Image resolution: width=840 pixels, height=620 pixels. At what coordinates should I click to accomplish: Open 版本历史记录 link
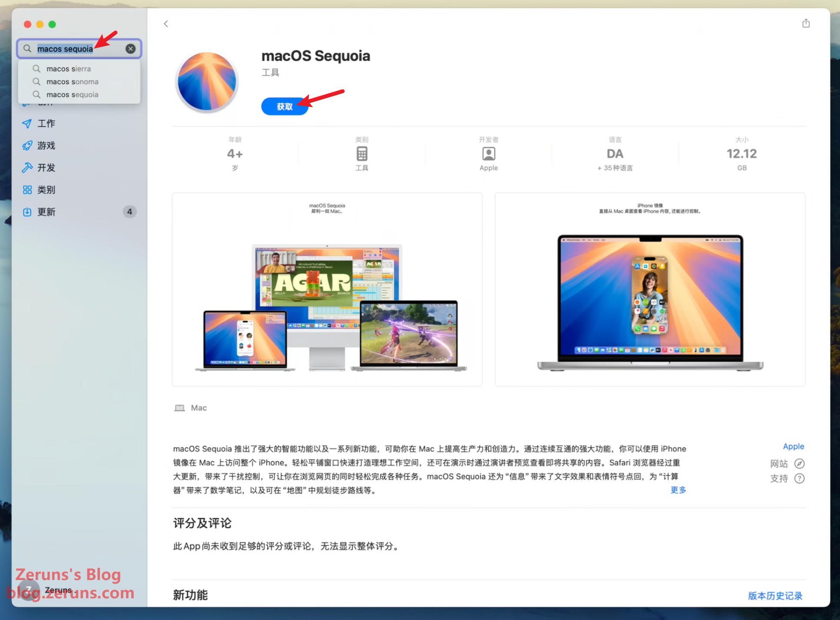775,596
